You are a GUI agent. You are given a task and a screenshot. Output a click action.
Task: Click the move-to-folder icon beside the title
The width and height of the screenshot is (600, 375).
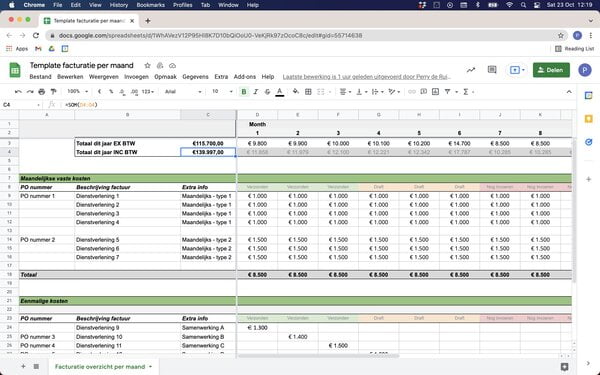(160, 65)
